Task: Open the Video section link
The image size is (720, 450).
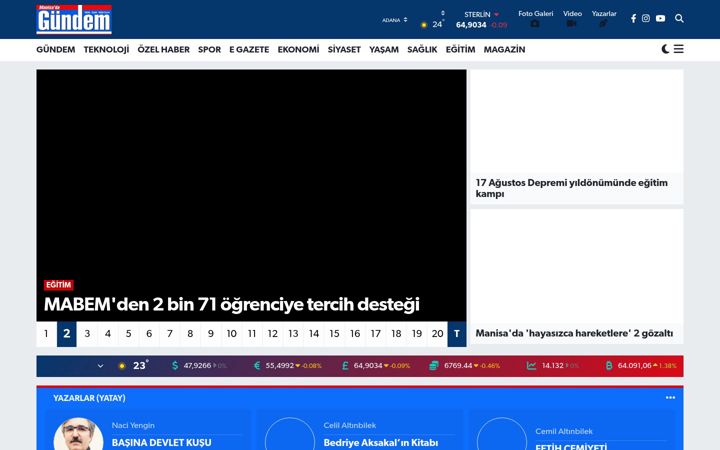Action: coord(572,18)
